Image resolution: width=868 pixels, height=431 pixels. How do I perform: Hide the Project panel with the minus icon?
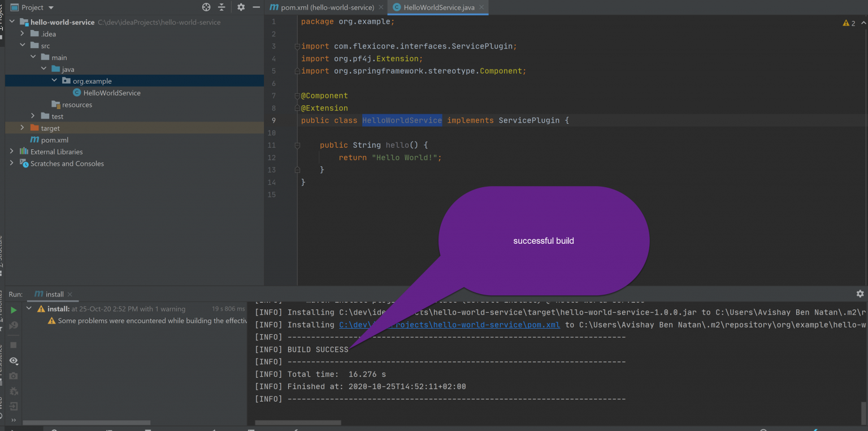(256, 7)
